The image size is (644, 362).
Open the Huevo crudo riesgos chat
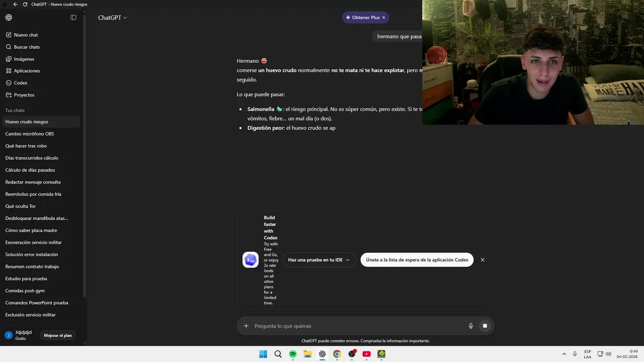(40, 122)
